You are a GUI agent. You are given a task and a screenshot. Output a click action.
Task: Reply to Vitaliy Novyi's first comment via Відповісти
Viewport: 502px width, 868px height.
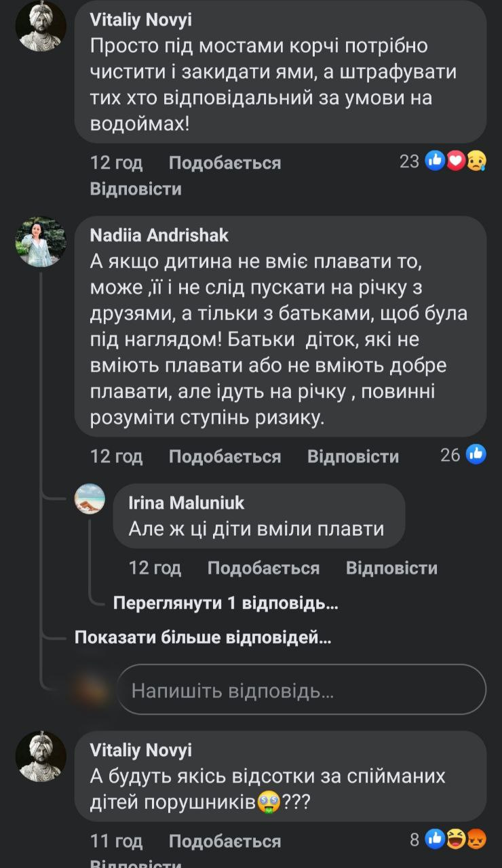coord(136,189)
